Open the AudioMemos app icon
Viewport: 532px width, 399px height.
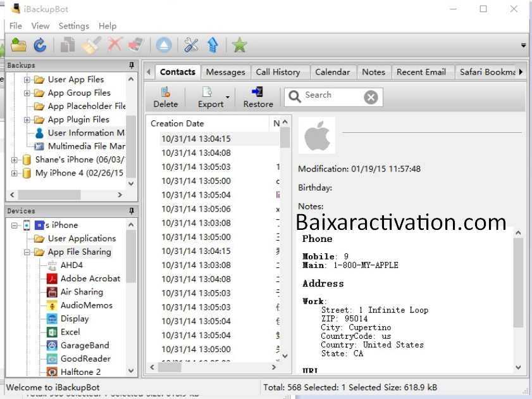click(52, 306)
